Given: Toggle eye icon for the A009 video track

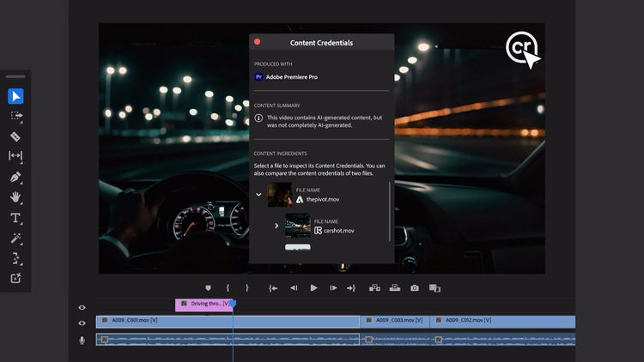Looking at the screenshot, I should pos(82,323).
